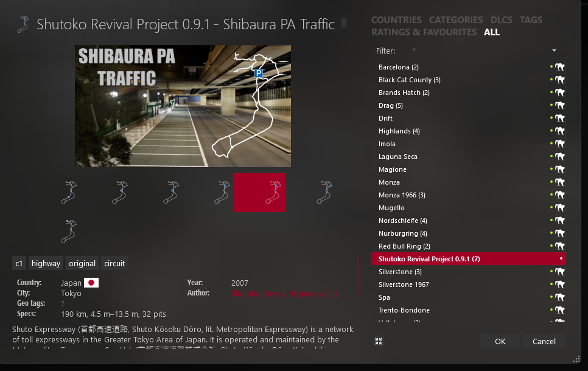Click the Kunos cat icon in Monza 1966 row
This screenshot has width=588, height=371.
click(560, 195)
